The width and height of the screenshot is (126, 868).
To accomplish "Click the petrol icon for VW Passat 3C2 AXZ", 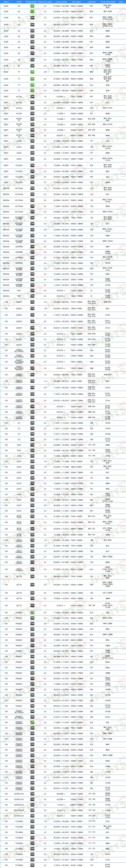I will 32,613.
